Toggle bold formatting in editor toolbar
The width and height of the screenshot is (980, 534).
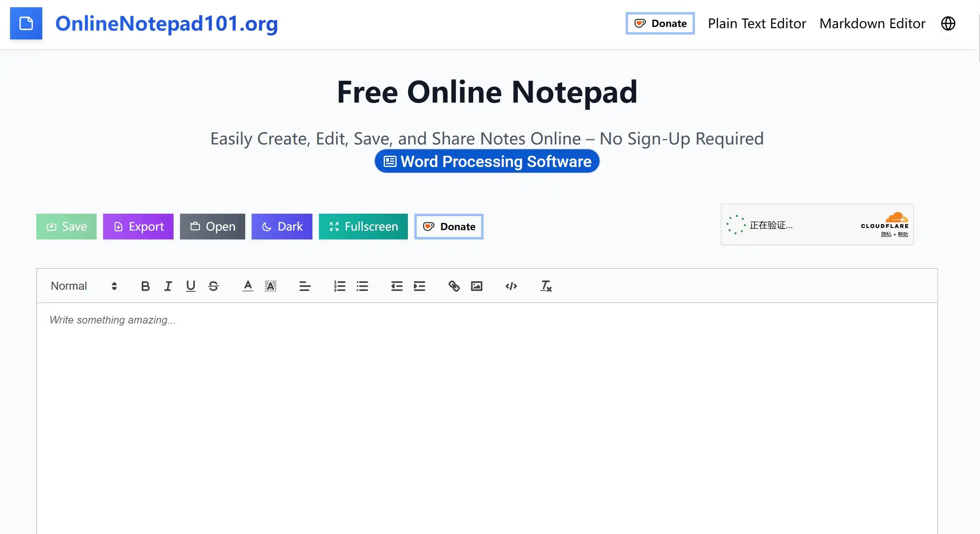pos(145,286)
